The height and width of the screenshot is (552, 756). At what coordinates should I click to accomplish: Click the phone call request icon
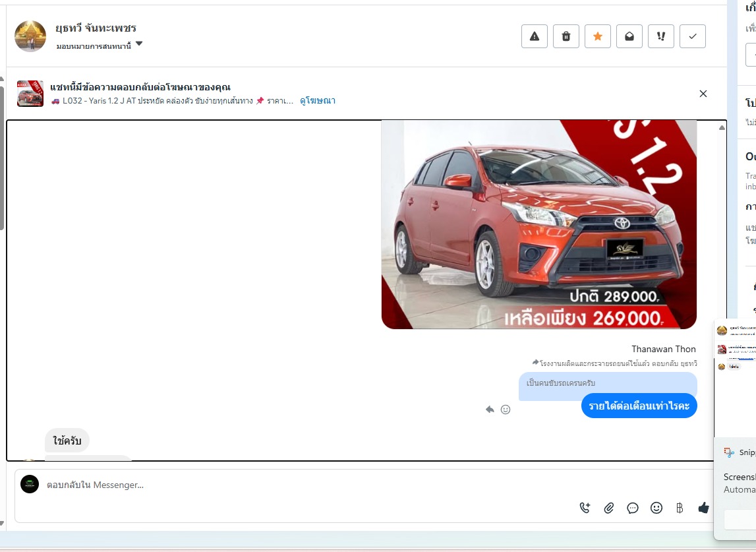pos(585,508)
